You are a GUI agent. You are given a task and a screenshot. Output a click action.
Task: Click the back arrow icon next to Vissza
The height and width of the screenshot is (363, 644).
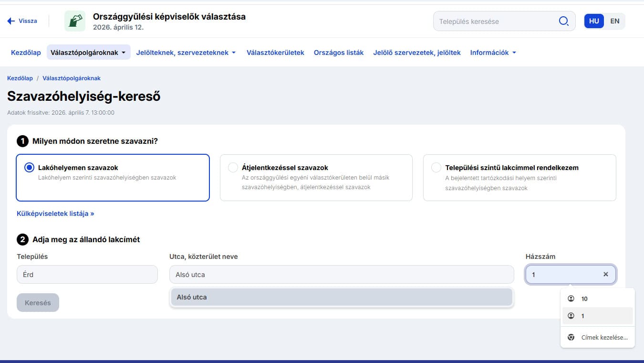click(x=11, y=21)
